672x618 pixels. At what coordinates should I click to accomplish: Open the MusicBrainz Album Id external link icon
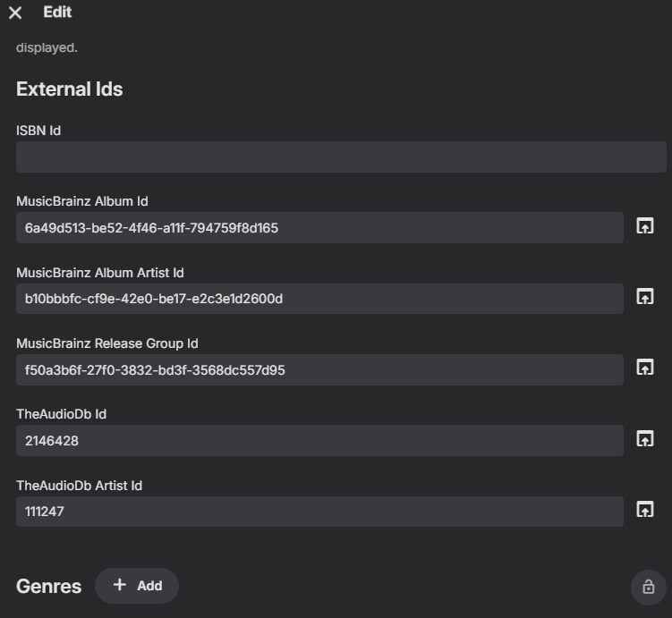coord(644,226)
